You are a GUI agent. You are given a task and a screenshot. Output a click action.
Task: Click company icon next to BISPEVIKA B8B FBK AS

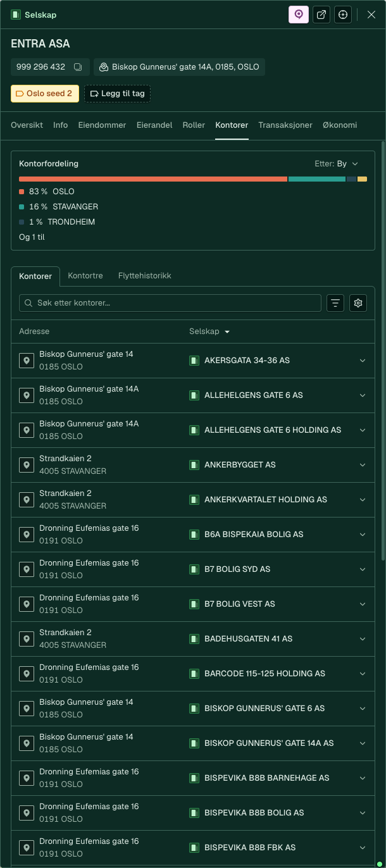(194, 848)
